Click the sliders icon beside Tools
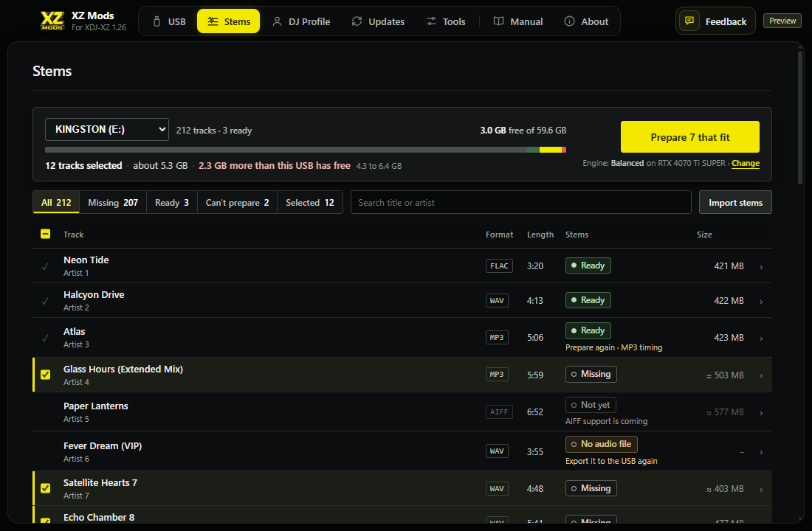 (431, 21)
